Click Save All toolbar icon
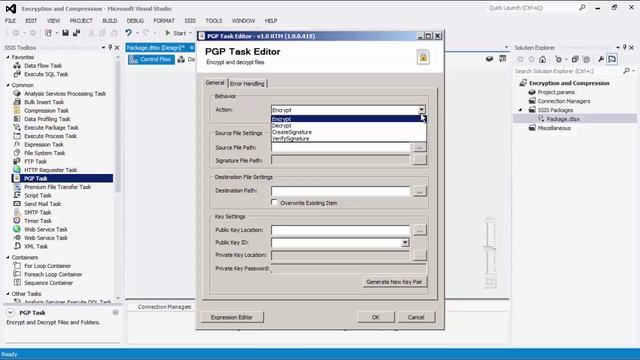This screenshot has height=360, width=640. [76, 33]
